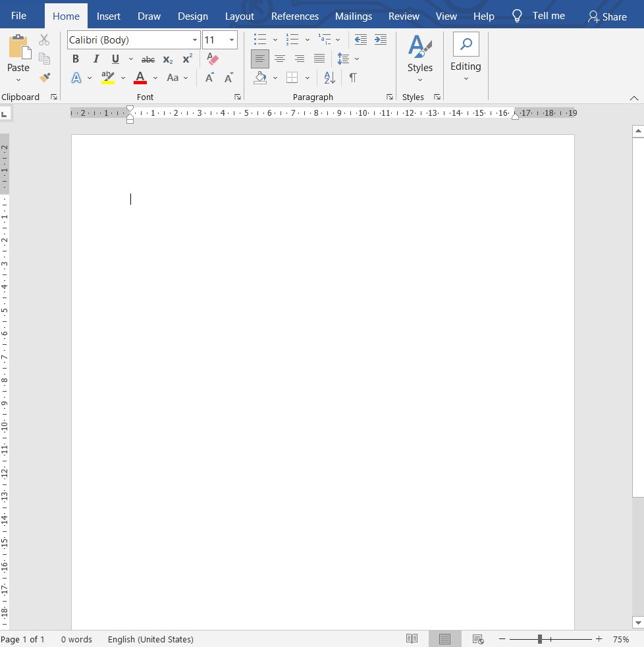Expand borders dropdown arrow
This screenshot has height=647, width=644.
click(307, 78)
